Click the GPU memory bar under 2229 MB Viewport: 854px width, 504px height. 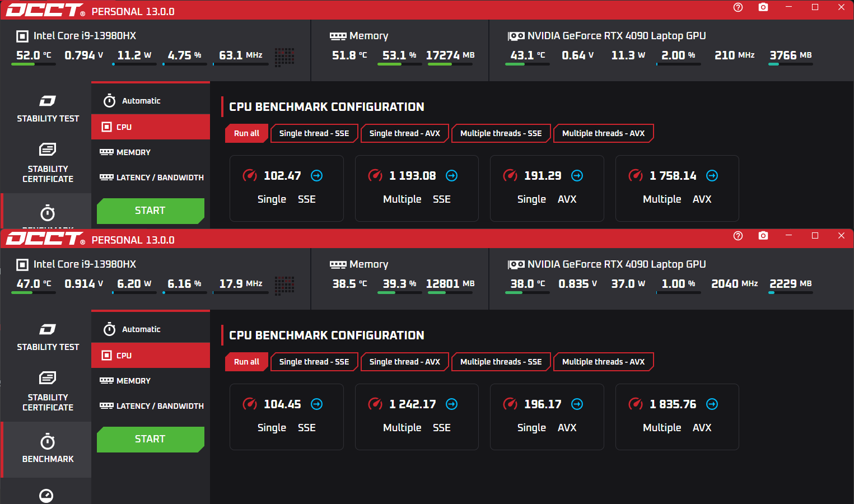click(791, 293)
